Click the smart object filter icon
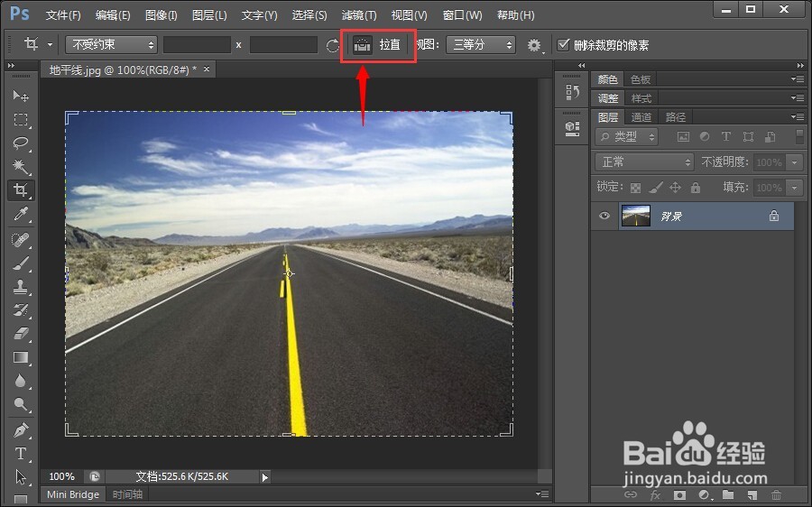Viewport: 812px width, 507px height. coord(770,137)
